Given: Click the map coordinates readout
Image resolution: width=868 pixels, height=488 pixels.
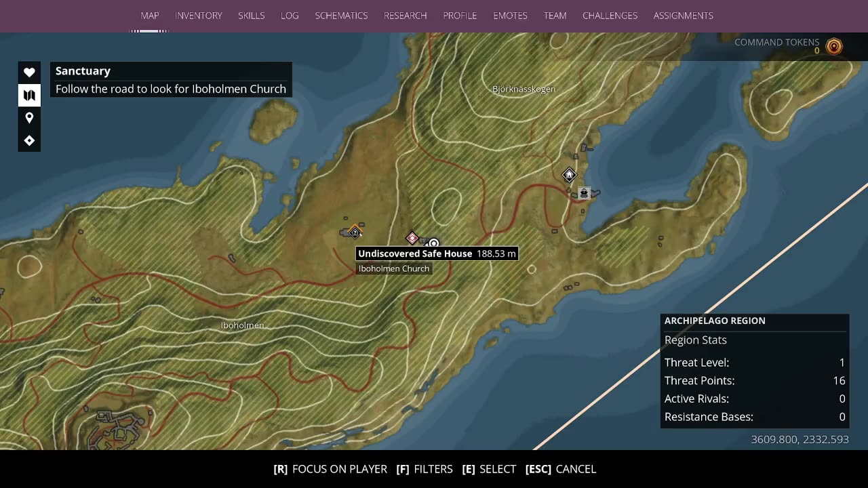Looking at the screenshot, I should [800, 439].
